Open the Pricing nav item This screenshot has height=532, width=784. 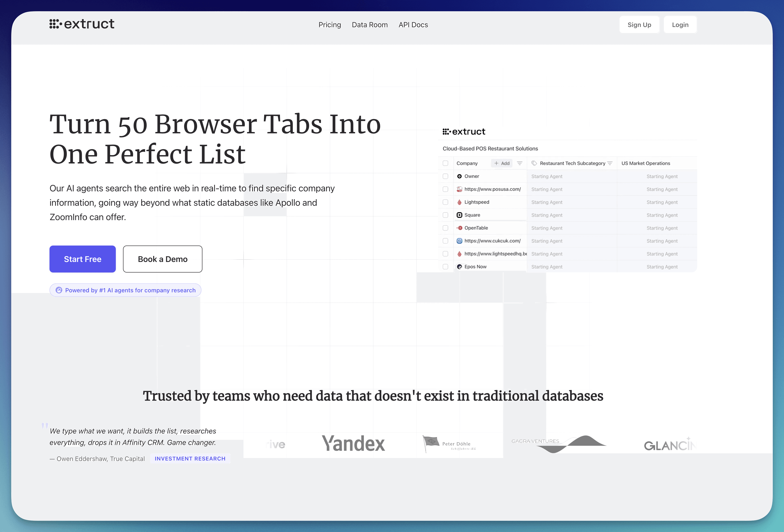pos(330,25)
